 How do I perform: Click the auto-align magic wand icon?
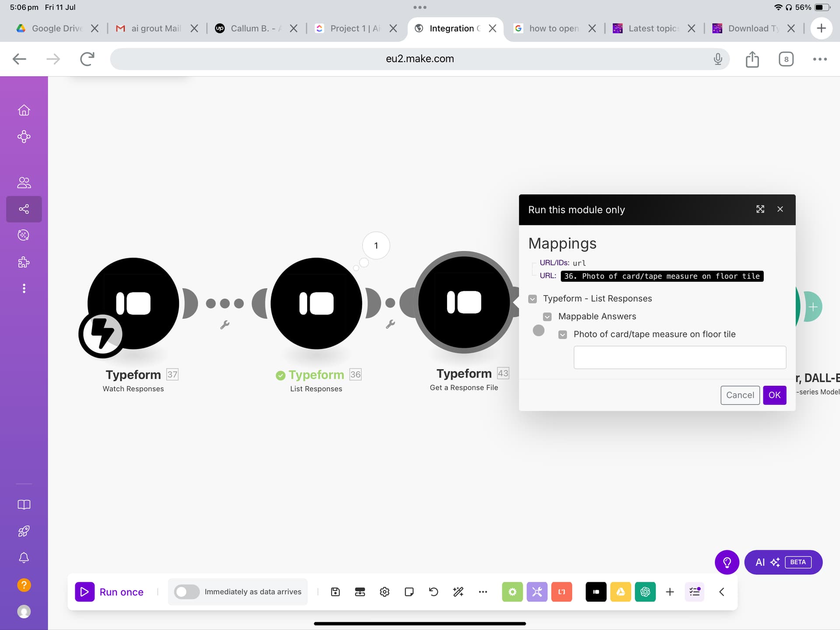point(458,592)
